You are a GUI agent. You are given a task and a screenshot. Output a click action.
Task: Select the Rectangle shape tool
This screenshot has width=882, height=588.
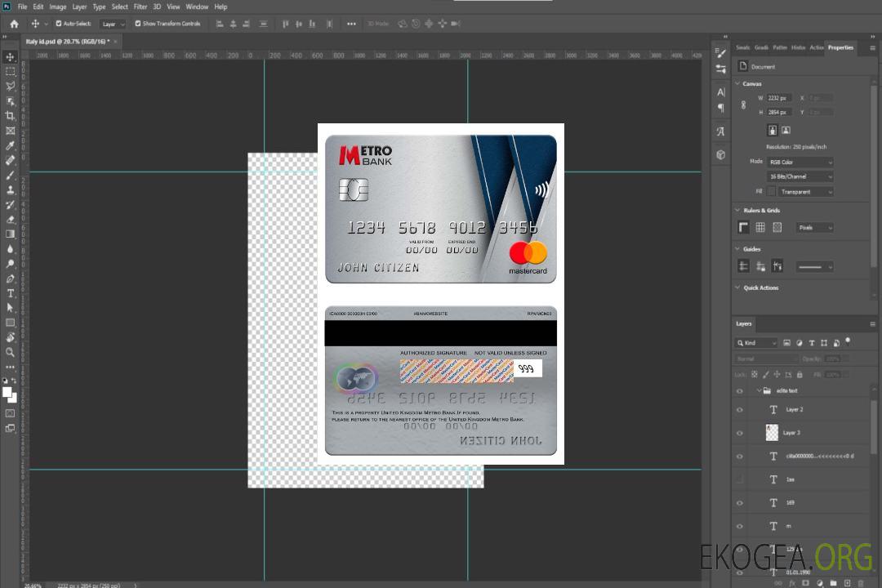(x=10, y=323)
